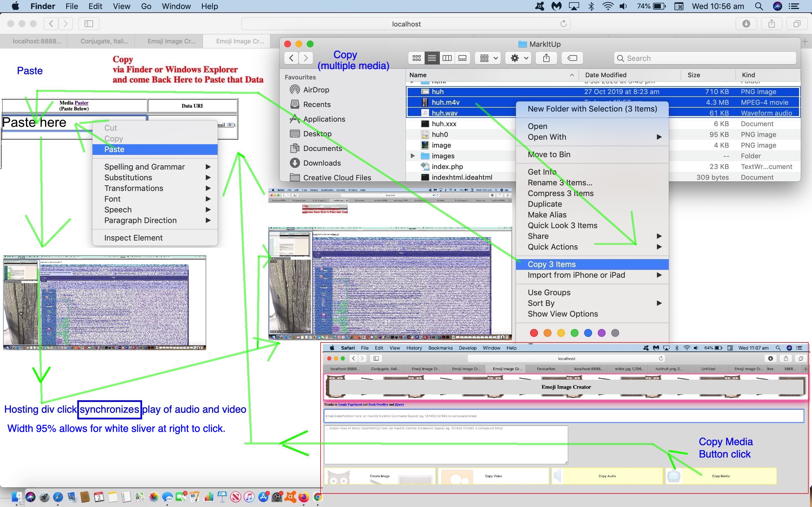
Task: Select list view toggle in Finder
Action: point(432,58)
